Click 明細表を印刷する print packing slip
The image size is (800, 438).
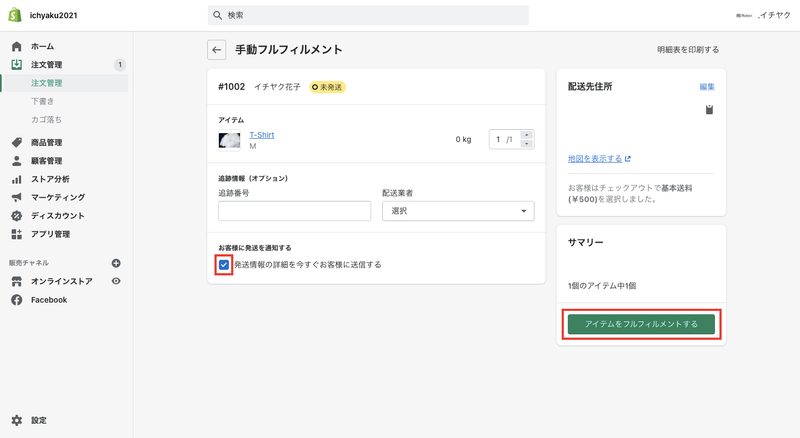click(688, 50)
